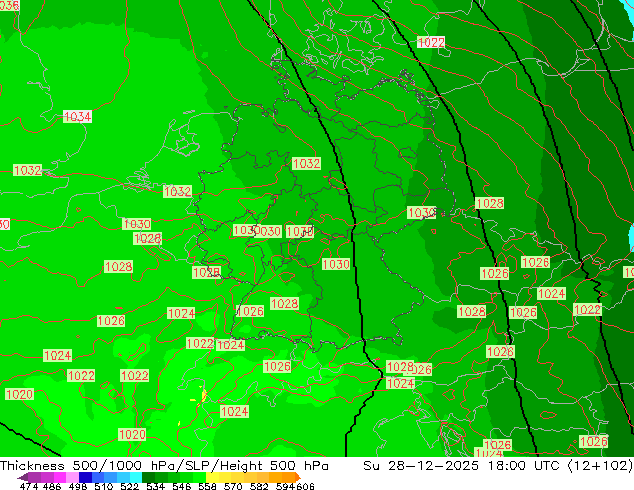Click the orange arrow at the legend's right end

point(298,477)
